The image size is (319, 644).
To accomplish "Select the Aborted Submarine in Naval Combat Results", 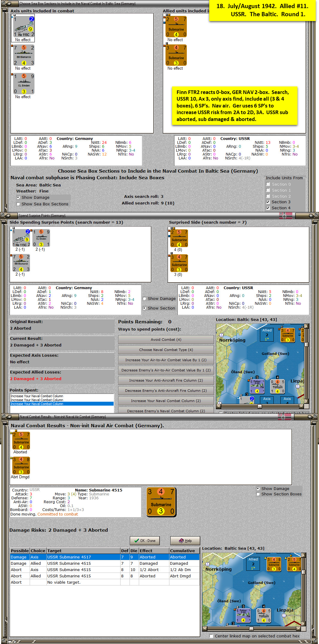I will pyautogui.click(x=21, y=440).
